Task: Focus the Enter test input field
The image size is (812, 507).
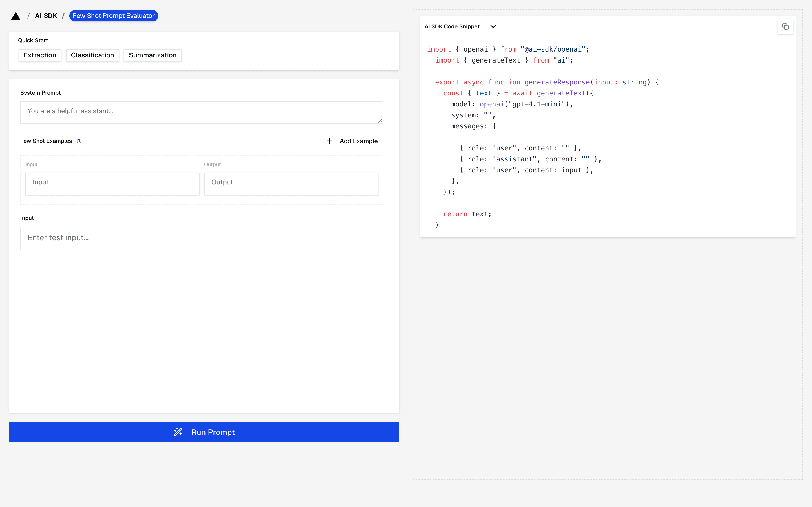Action: coord(201,238)
